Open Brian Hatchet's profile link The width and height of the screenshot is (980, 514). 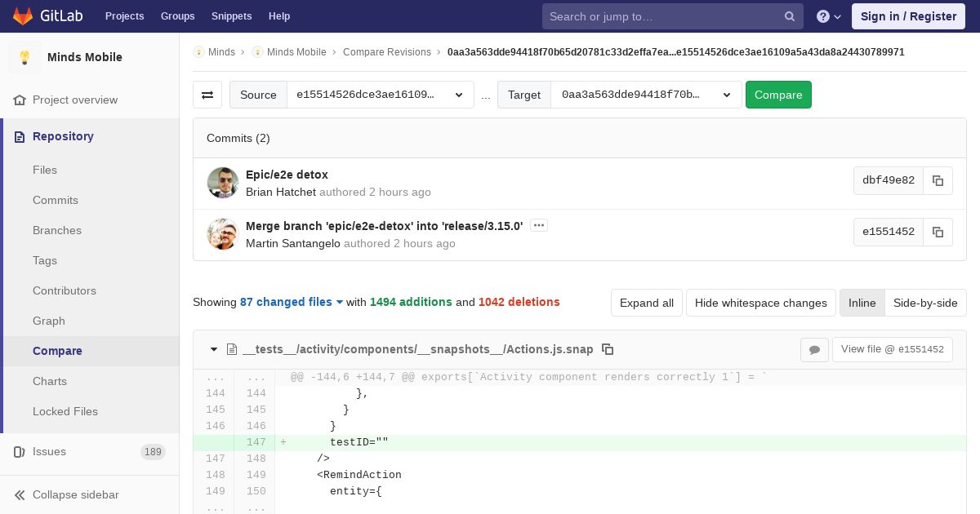[x=281, y=192]
